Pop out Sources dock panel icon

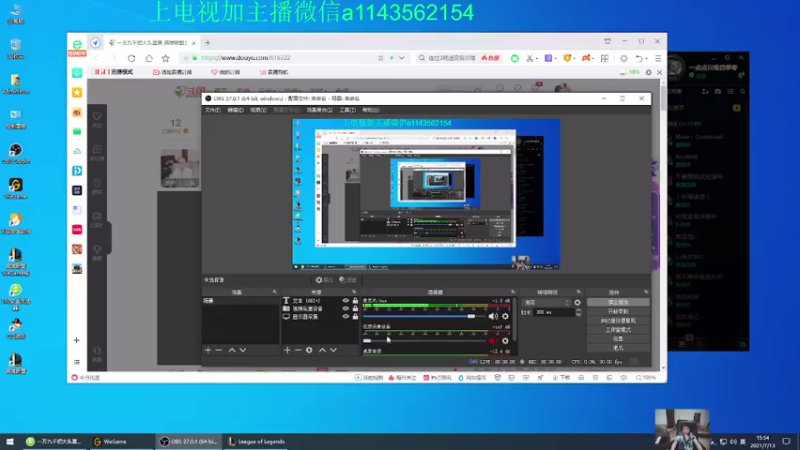click(354, 292)
